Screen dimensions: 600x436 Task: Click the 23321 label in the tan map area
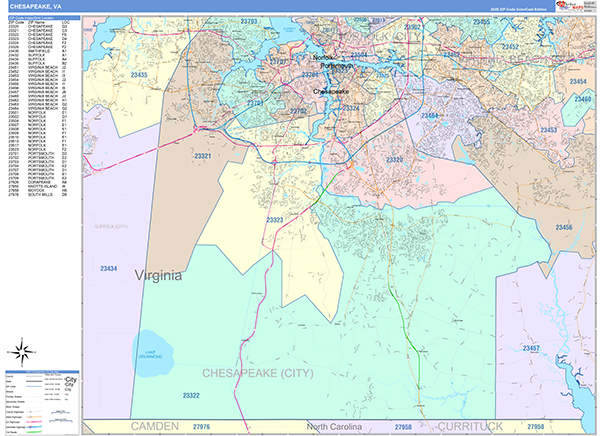[203, 156]
